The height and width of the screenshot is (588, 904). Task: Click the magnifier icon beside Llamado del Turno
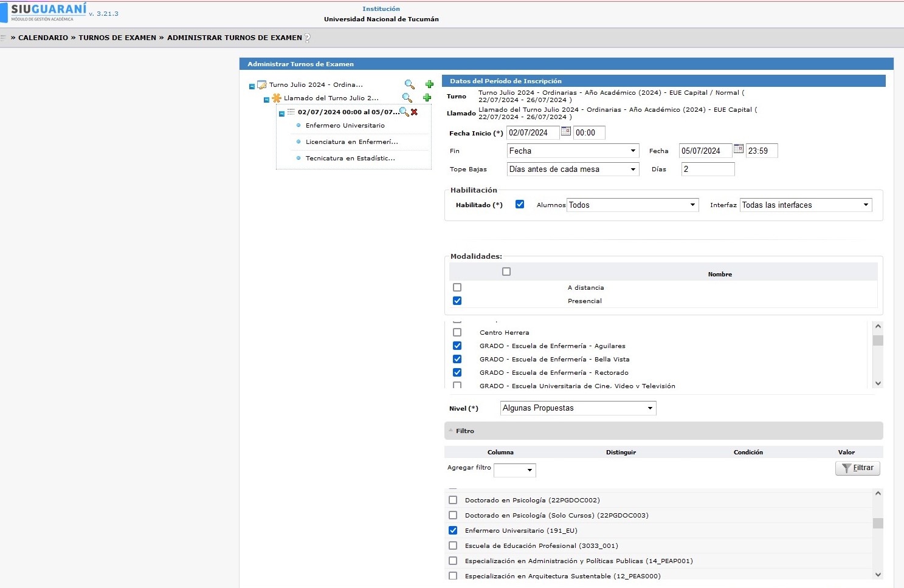click(407, 98)
